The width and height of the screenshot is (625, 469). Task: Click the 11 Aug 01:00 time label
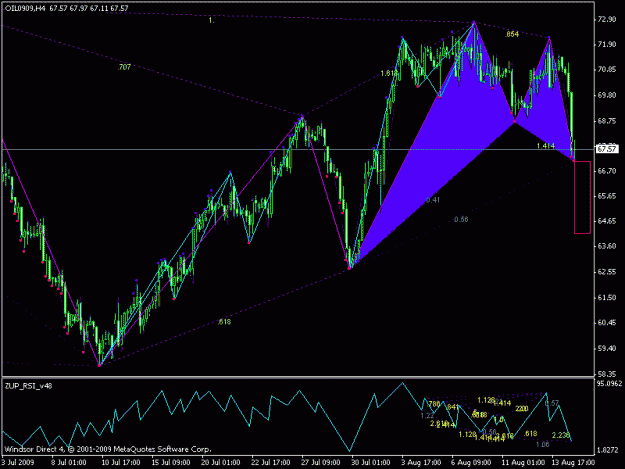[x=525, y=463]
